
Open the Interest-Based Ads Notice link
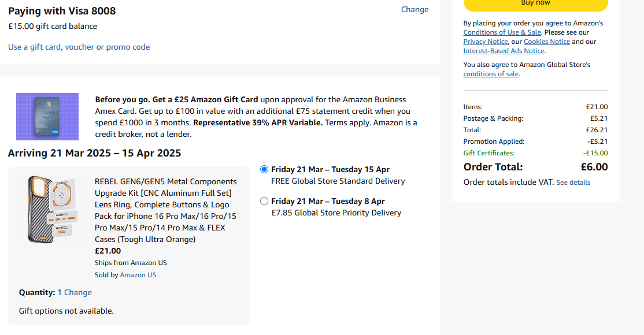[x=504, y=51]
